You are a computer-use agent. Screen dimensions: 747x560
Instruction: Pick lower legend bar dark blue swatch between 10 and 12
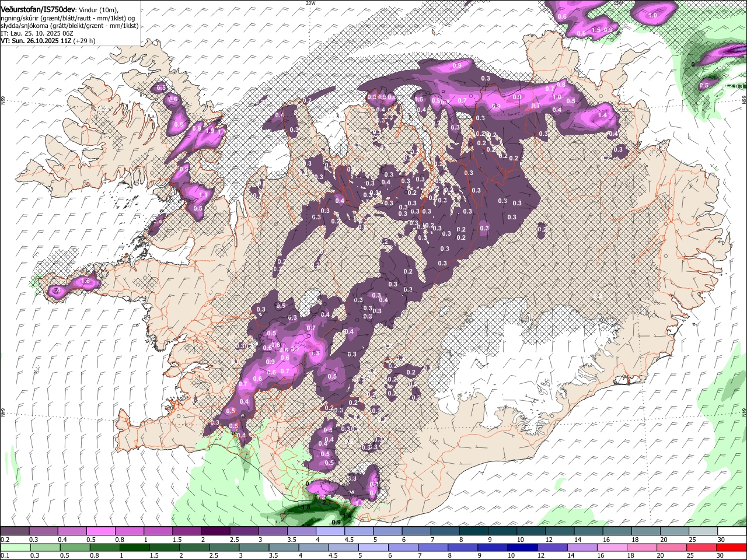point(522,547)
